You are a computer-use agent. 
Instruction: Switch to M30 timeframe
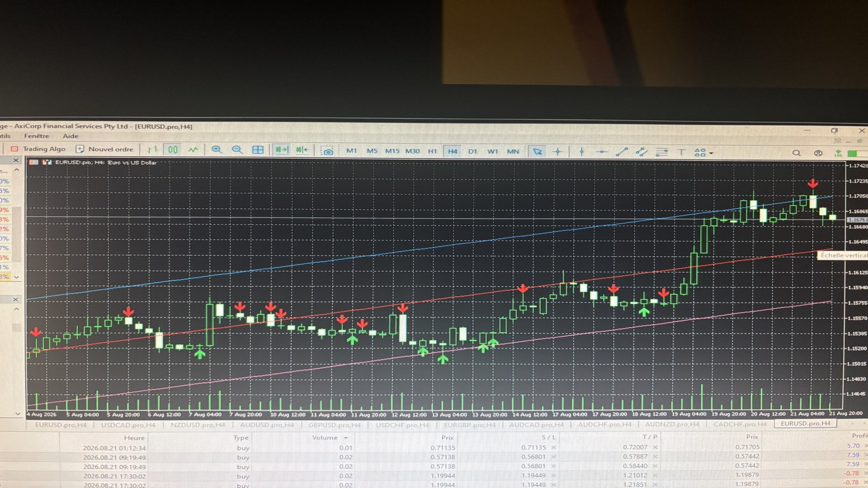tap(412, 151)
